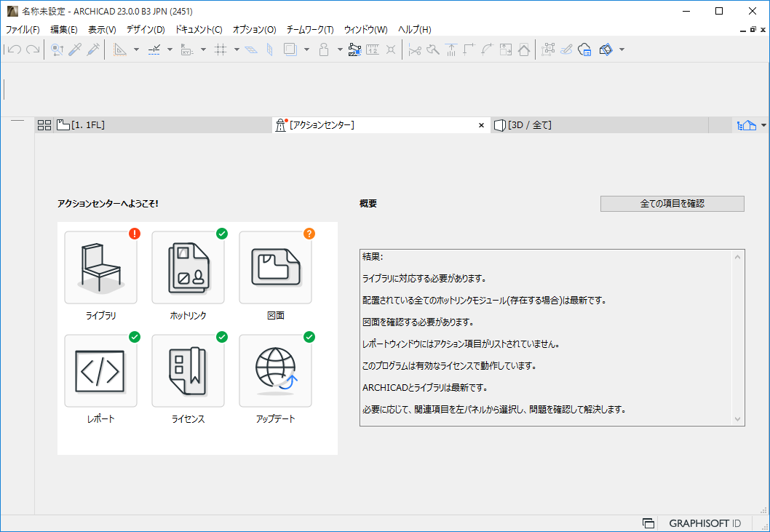Screen dimensions: 770x532
Task: Open the ライセンス tile
Action: (188, 371)
